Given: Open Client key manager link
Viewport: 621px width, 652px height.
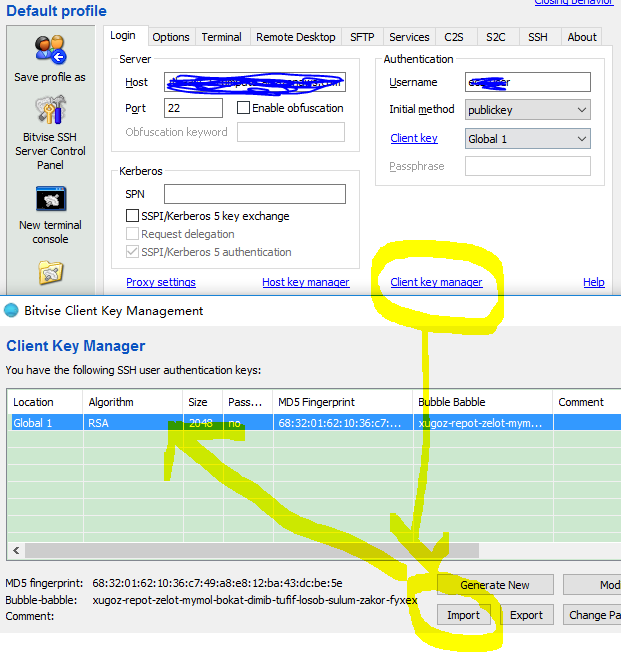Looking at the screenshot, I should pyautogui.click(x=436, y=282).
